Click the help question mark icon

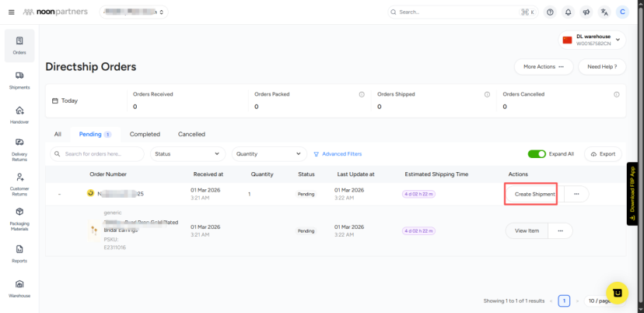click(550, 12)
